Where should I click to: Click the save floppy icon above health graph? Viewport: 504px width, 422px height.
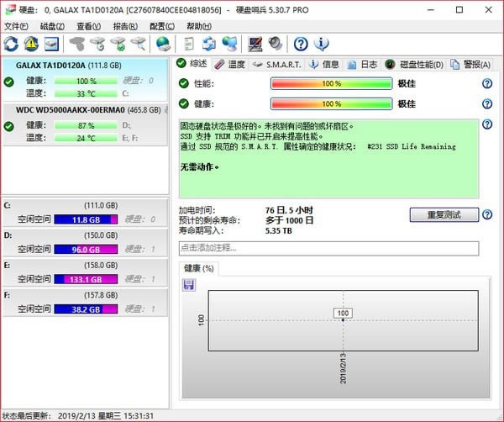coord(188,285)
